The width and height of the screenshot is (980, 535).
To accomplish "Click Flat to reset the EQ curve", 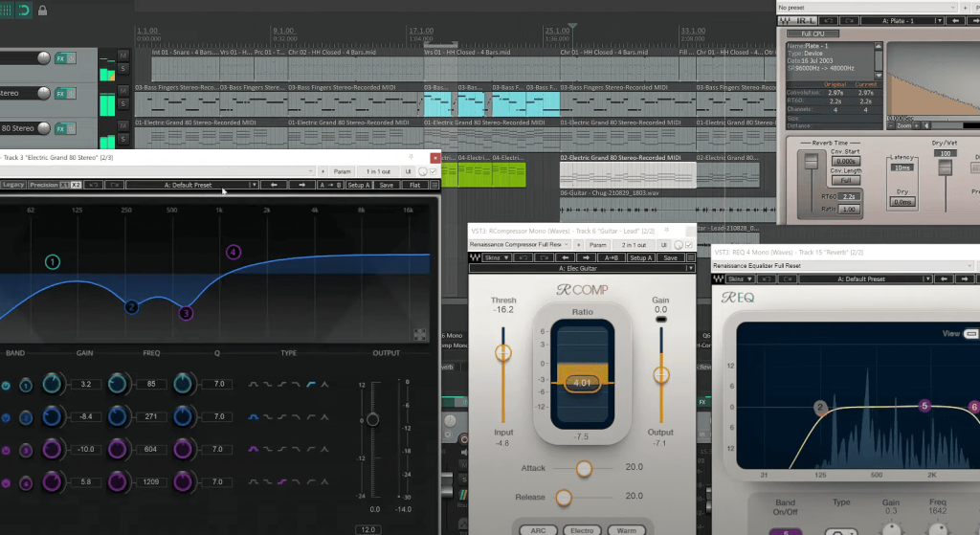I will 414,185.
